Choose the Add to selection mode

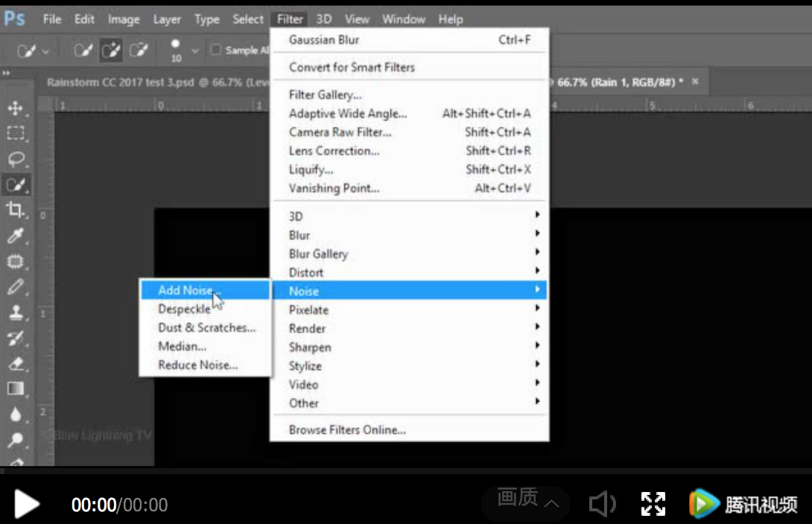click(111, 51)
